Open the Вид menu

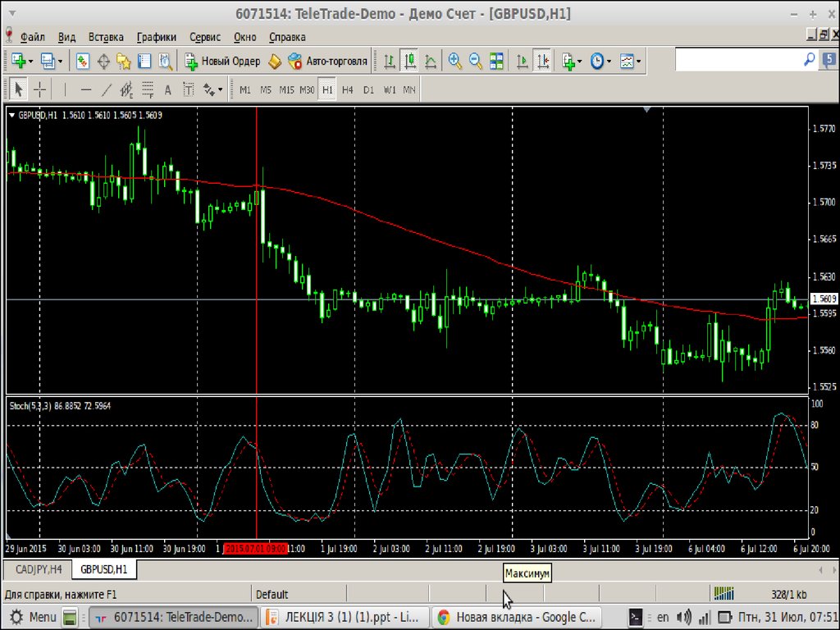(67, 37)
